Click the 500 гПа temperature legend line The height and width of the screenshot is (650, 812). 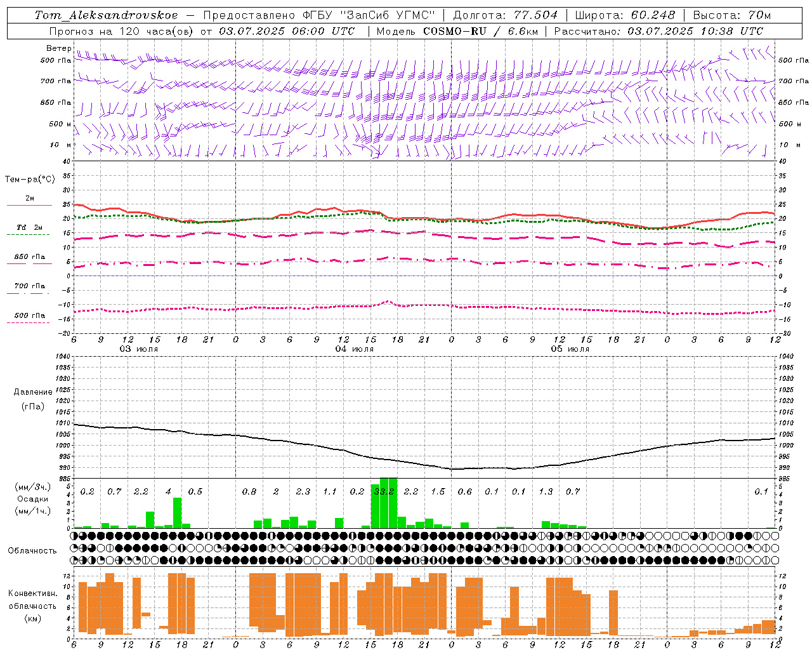(x=28, y=323)
